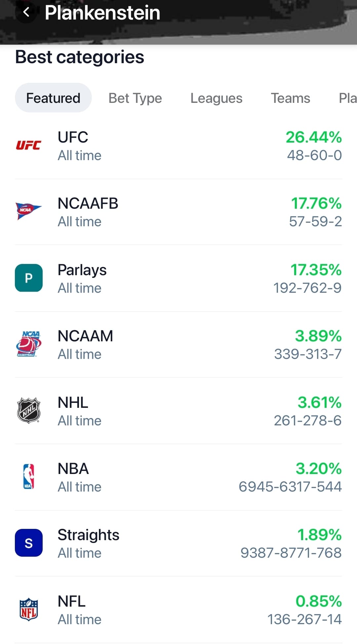Go to the Teams tab
This screenshot has height=644, width=357.
(291, 98)
